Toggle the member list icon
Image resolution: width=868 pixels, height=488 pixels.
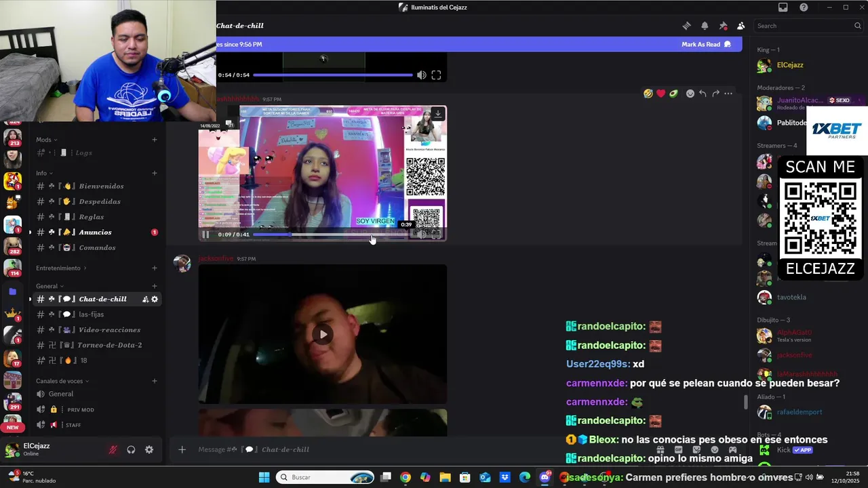click(x=741, y=26)
